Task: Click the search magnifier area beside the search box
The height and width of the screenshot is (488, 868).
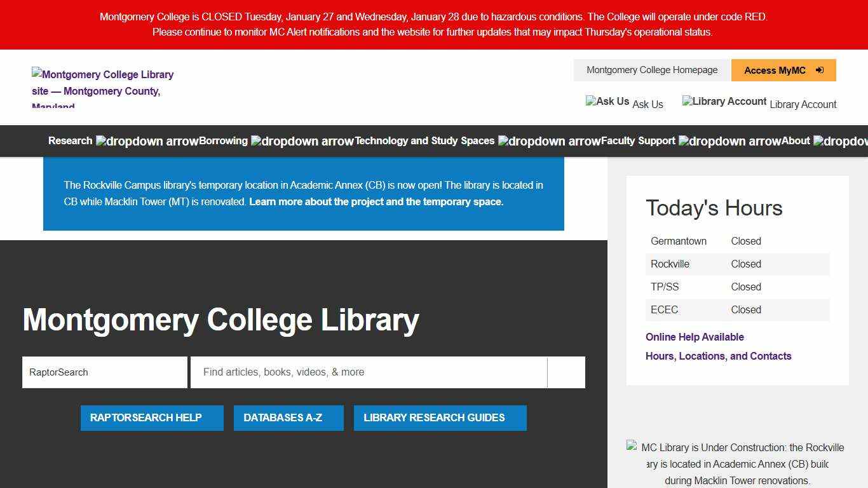Action: point(566,372)
